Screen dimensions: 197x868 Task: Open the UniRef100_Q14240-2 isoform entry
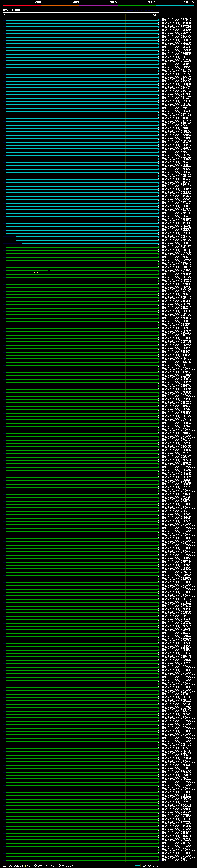point(179,572)
